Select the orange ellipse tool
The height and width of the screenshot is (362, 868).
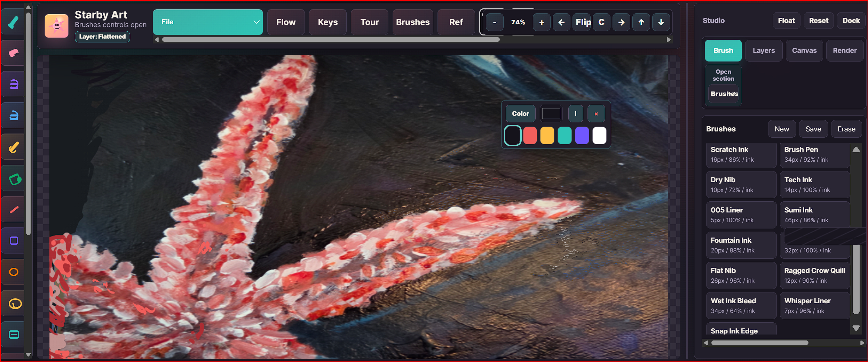coord(13,272)
